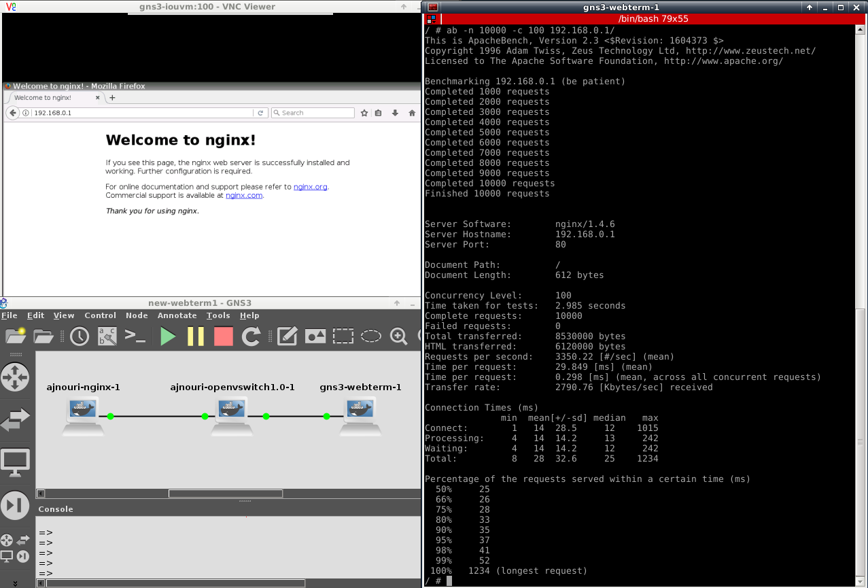Bookmark the nginx welcome page via the star
Viewport: 868px width, 588px height.
[364, 113]
